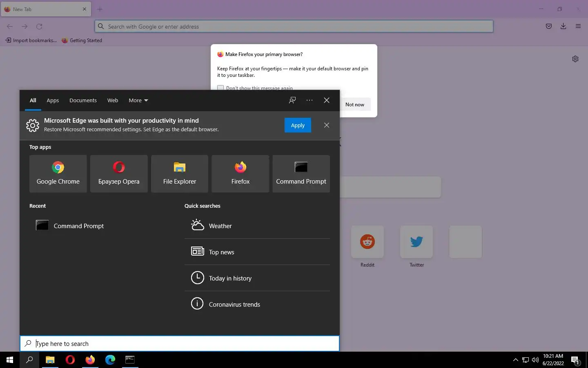Switch to Firefox from the taskbar

tap(90, 360)
